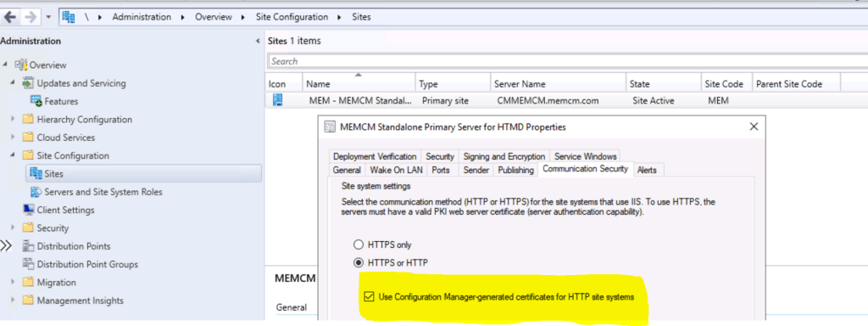Click the Overview node icon
Viewport: 868px width, 326px height.
point(20,65)
